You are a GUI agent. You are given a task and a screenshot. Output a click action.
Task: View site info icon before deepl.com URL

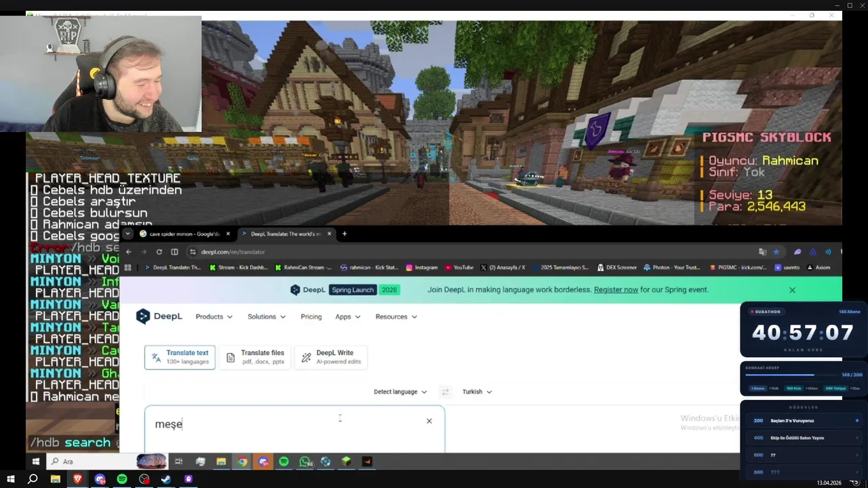click(193, 251)
